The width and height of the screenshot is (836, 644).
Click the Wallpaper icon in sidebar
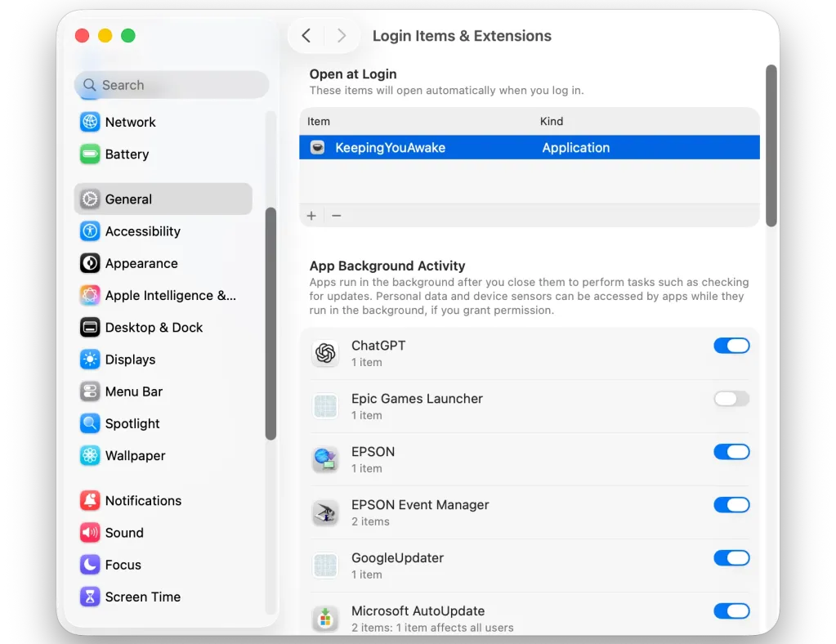coord(90,456)
